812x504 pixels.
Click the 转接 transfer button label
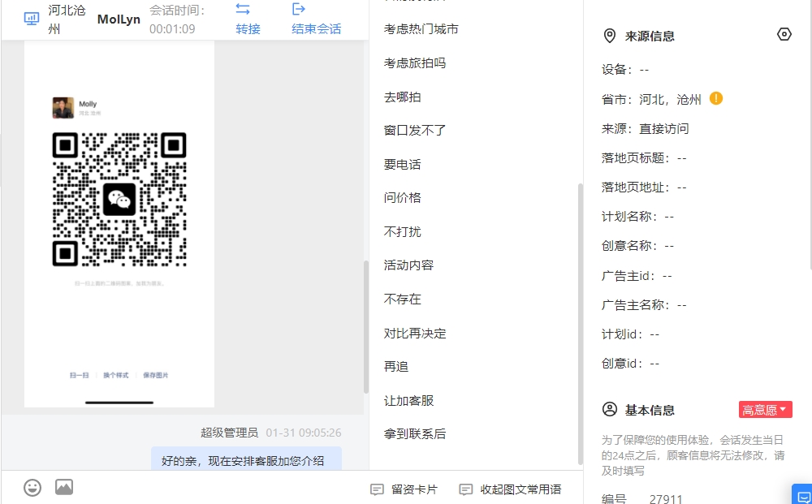click(248, 28)
